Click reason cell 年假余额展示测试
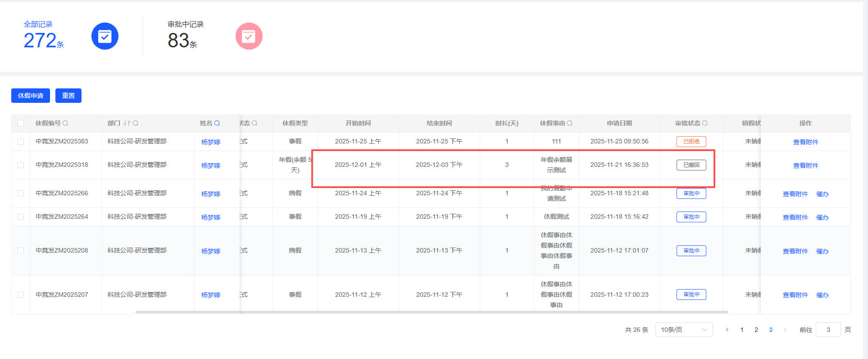 coord(556,165)
